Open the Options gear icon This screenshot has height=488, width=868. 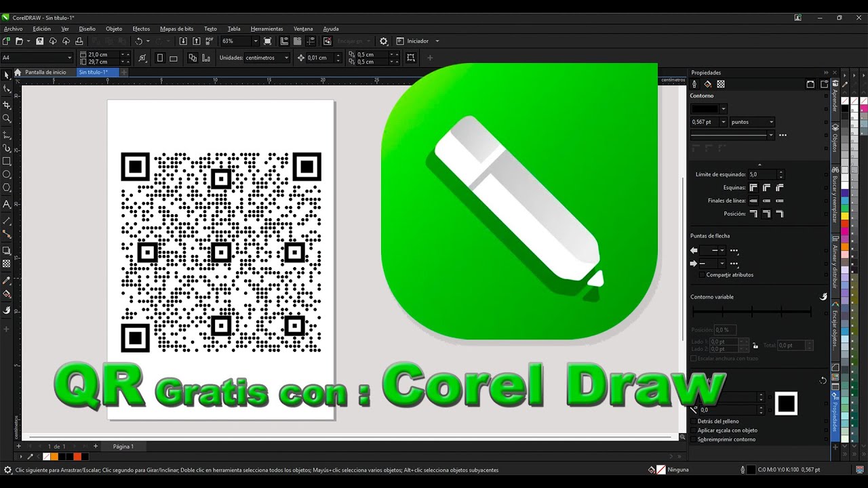tap(384, 41)
